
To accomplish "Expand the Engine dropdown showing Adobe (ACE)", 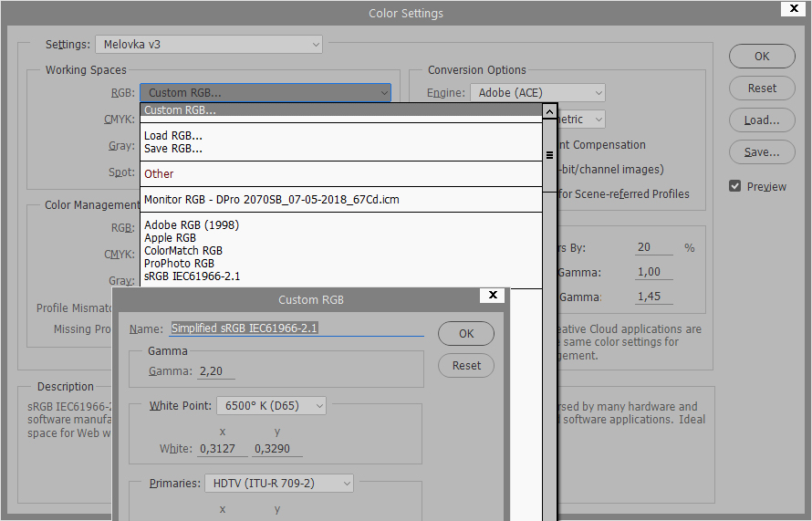I will tap(537, 93).
